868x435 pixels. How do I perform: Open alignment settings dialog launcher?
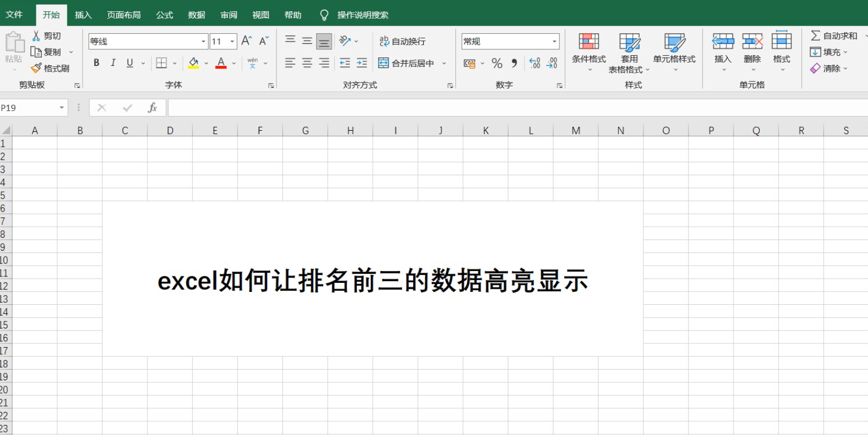click(450, 85)
